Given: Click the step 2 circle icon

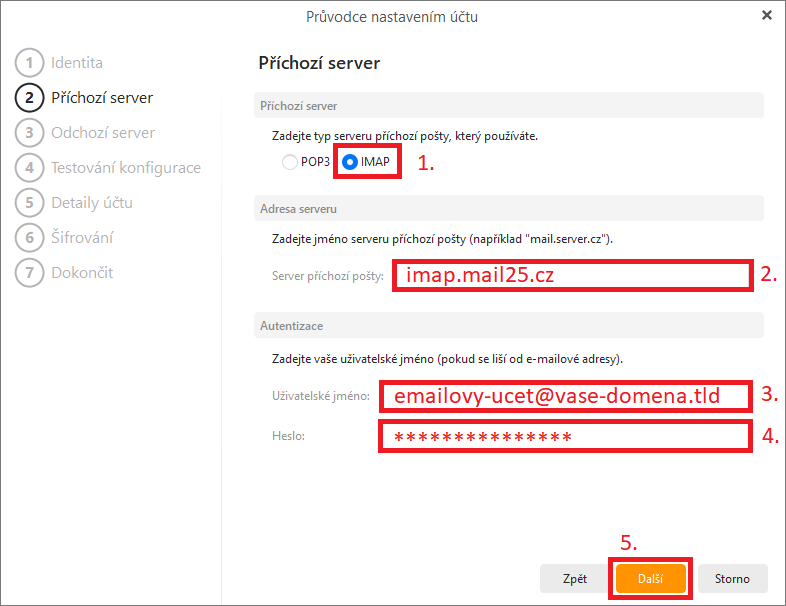Looking at the screenshot, I should point(30,98).
